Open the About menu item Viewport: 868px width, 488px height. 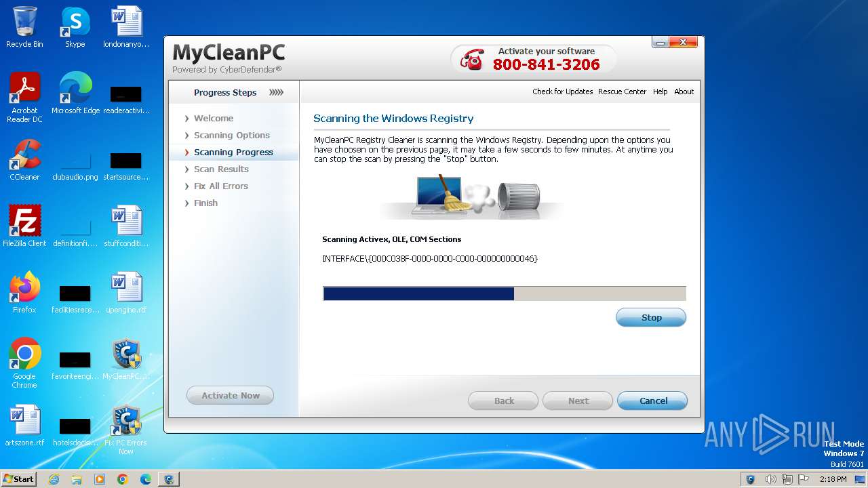[684, 91]
